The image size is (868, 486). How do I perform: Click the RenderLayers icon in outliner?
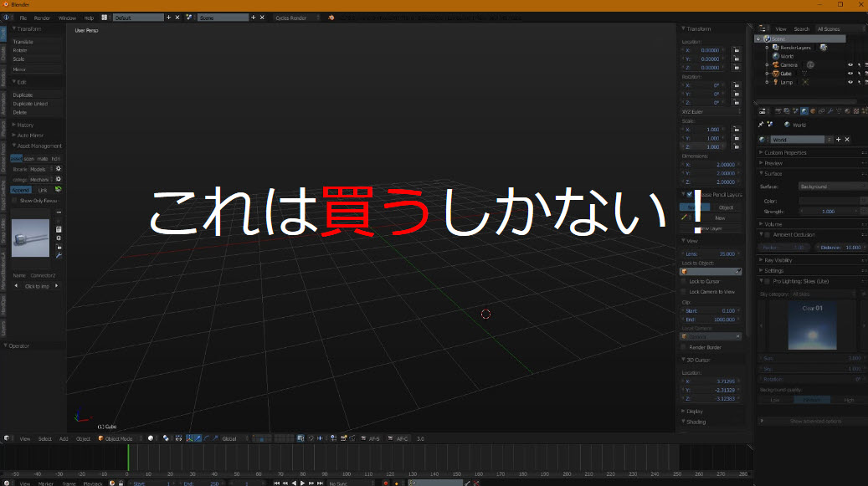coord(776,48)
